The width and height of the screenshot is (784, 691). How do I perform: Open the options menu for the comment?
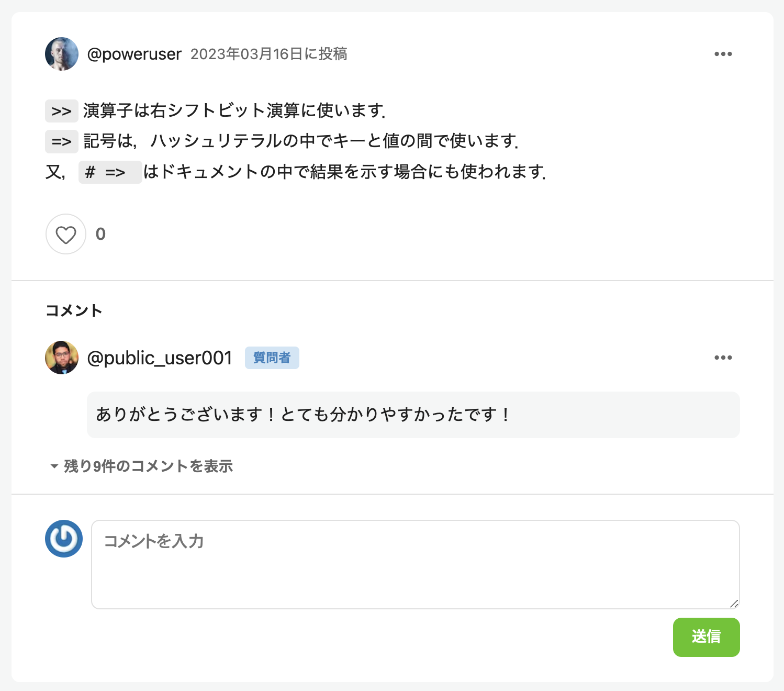[723, 358]
